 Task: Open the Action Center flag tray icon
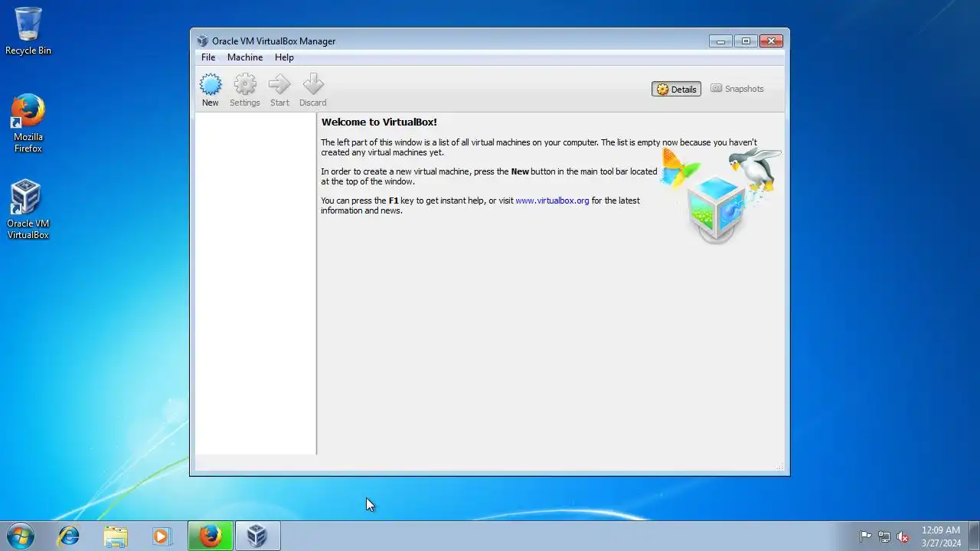[x=865, y=536]
